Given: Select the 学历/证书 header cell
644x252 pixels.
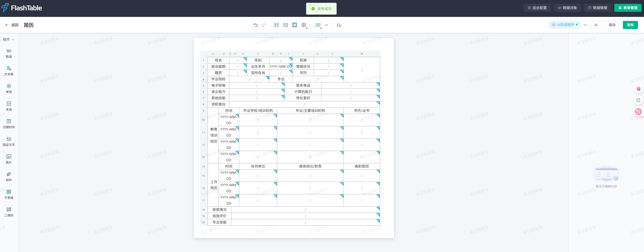Looking at the screenshot, I should [362, 111].
